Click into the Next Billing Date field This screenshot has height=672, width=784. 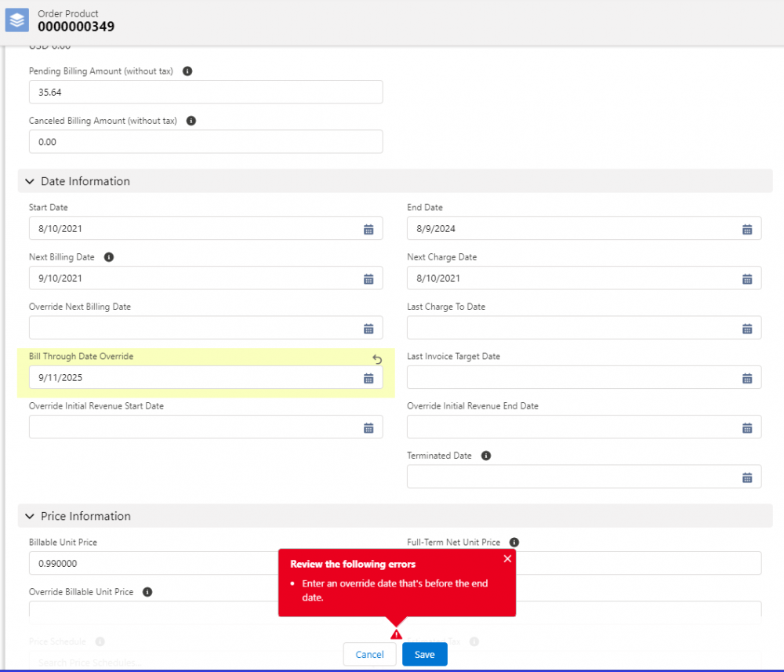[206, 278]
